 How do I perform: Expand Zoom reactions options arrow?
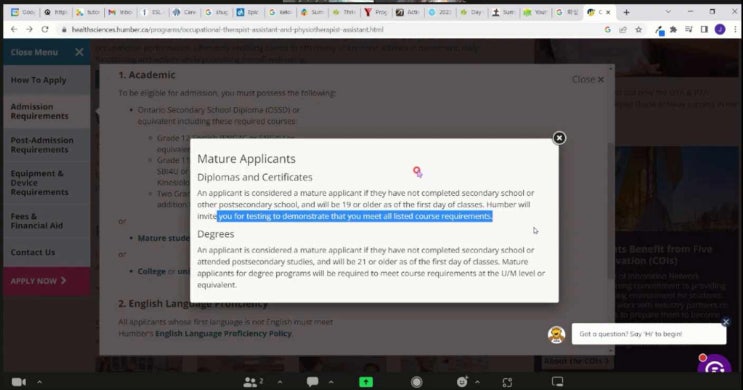tap(477, 381)
